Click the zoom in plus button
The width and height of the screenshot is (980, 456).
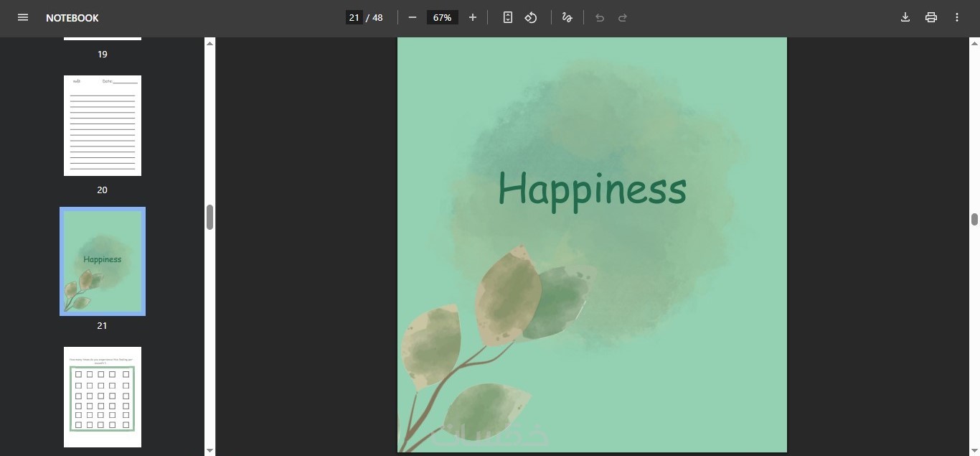click(473, 17)
